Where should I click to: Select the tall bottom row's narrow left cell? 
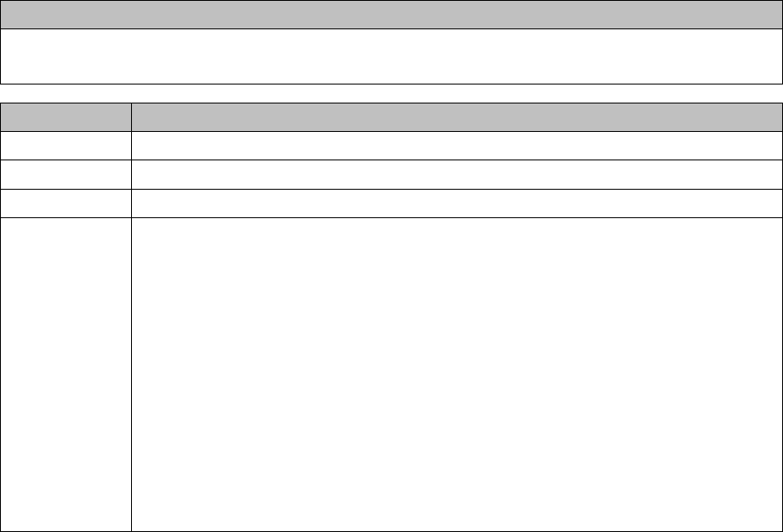[x=66, y=375]
